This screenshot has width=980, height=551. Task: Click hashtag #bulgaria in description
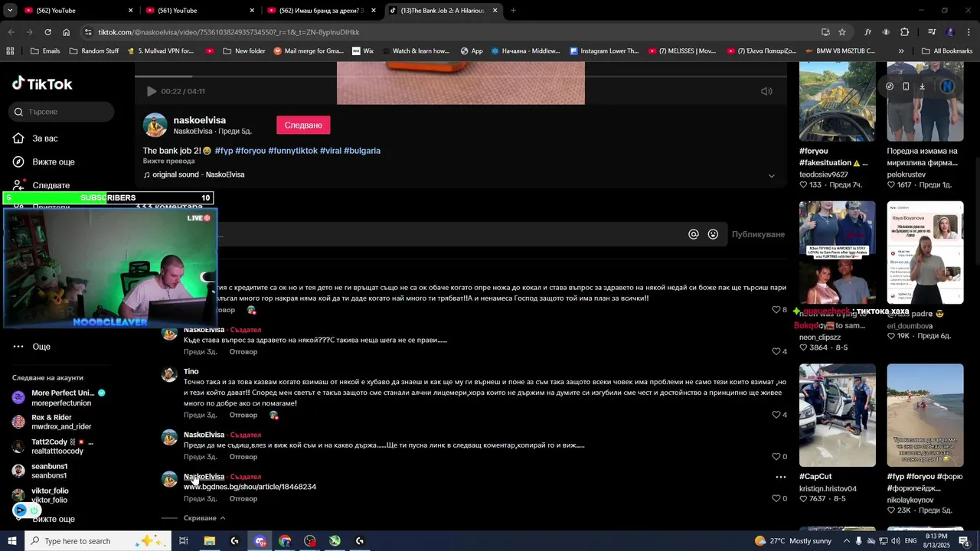(x=362, y=151)
